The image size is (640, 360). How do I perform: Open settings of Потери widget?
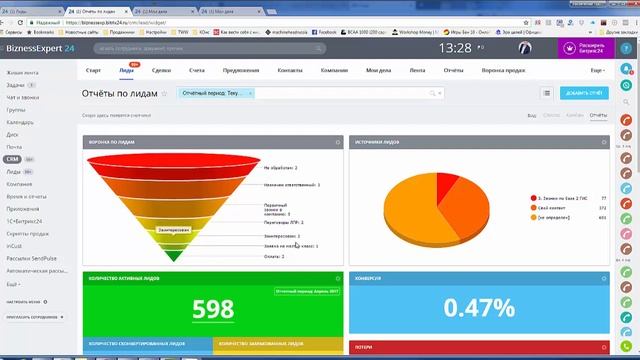coord(604,347)
